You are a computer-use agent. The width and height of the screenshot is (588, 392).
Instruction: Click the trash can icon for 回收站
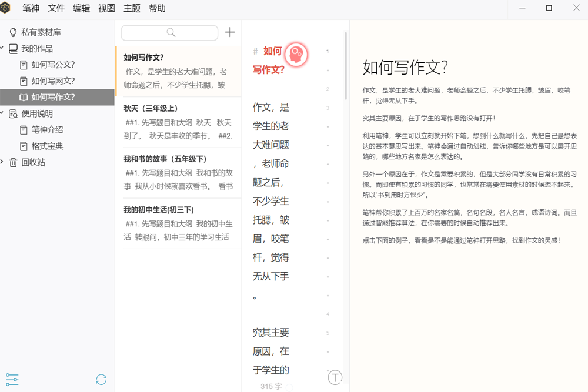point(13,162)
